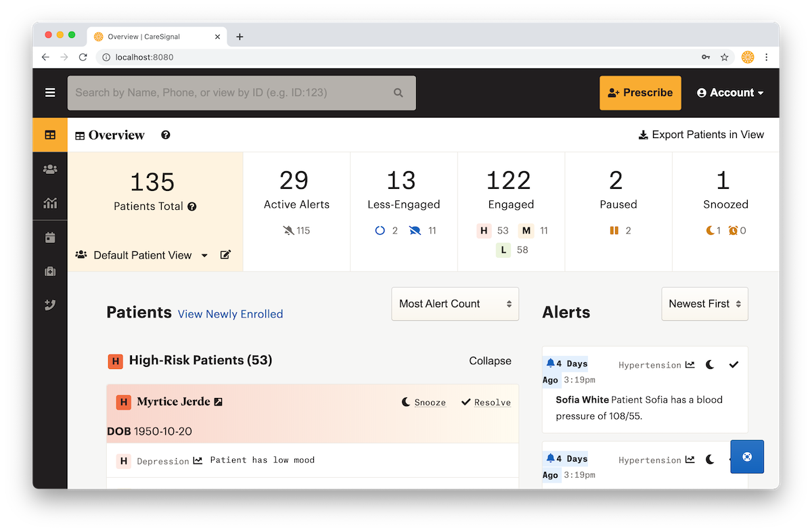This screenshot has height=532, width=812.
Task: Click the pause icon under Paused
Action: (614, 231)
